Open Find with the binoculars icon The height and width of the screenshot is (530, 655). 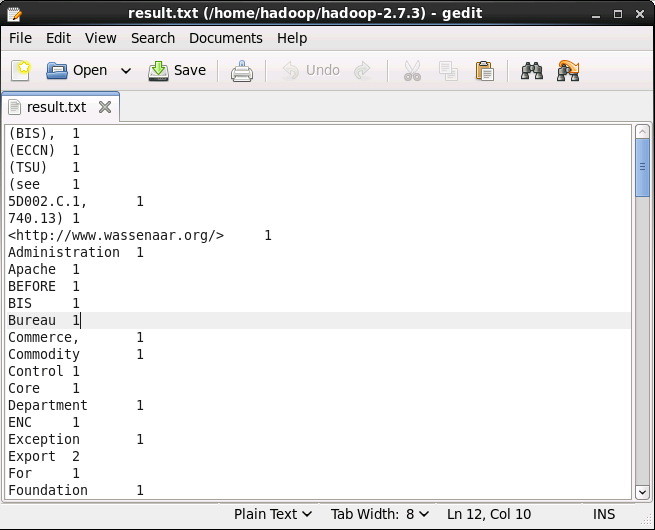[x=532, y=71]
